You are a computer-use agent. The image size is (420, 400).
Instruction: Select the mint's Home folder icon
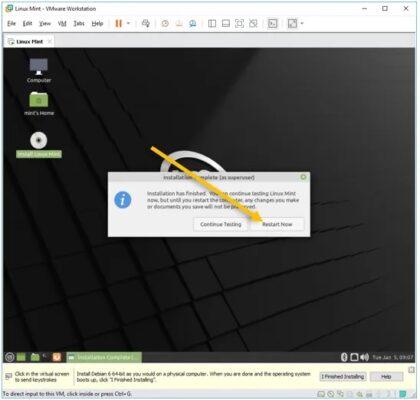39,104
